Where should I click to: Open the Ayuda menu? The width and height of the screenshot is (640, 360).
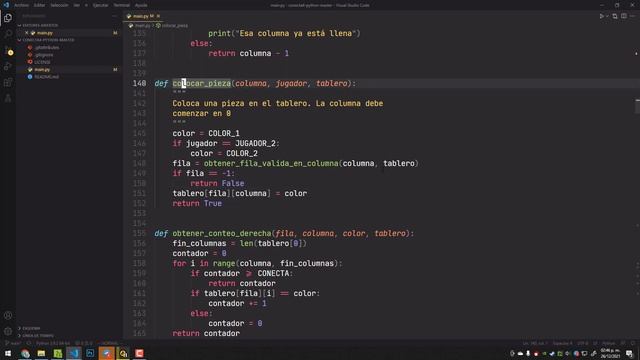click(141, 5)
